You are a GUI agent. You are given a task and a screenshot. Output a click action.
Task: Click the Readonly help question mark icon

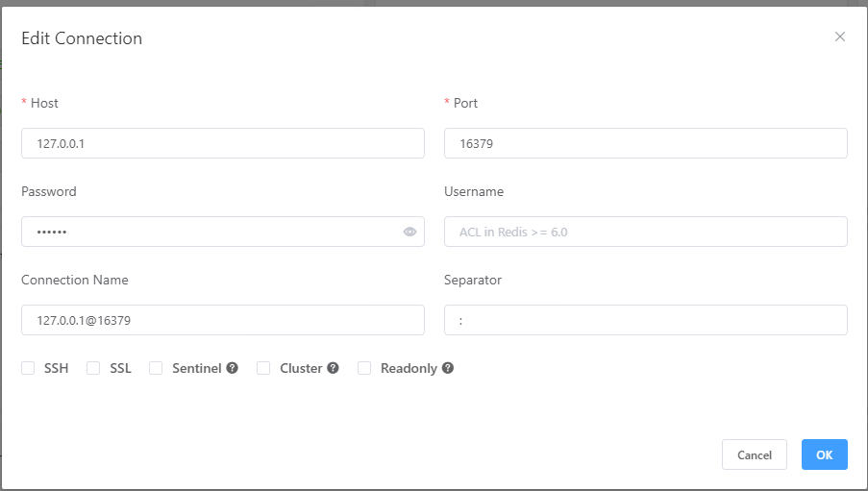pos(447,368)
